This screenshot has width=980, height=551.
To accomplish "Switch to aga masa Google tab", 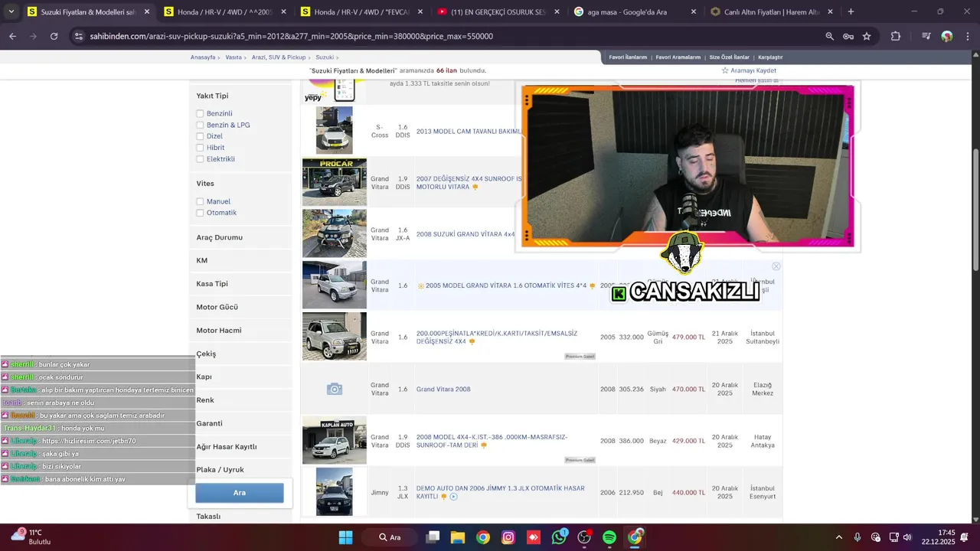I will pos(635,11).
